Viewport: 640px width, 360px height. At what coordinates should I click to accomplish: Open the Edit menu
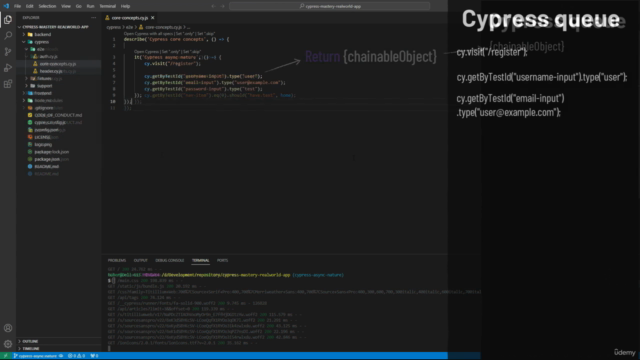29,6
